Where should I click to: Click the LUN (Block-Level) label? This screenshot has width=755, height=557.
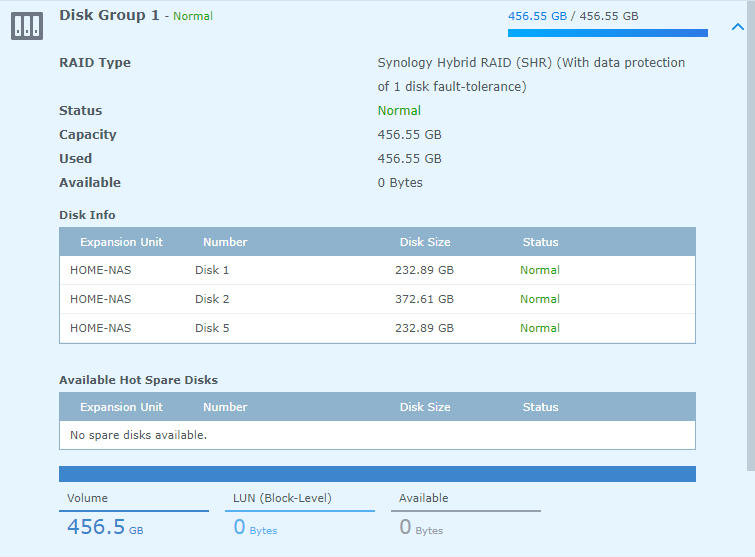coord(282,498)
